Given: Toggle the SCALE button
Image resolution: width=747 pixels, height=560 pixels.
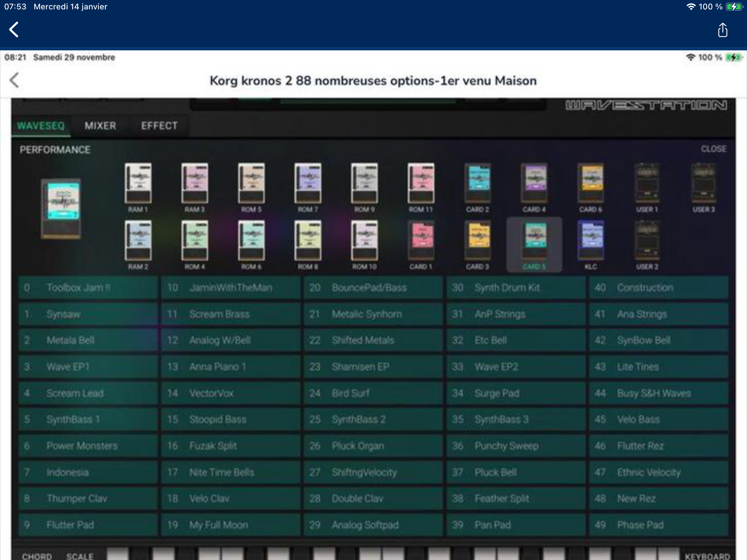Looking at the screenshot, I should pyautogui.click(x=80, y=555).
